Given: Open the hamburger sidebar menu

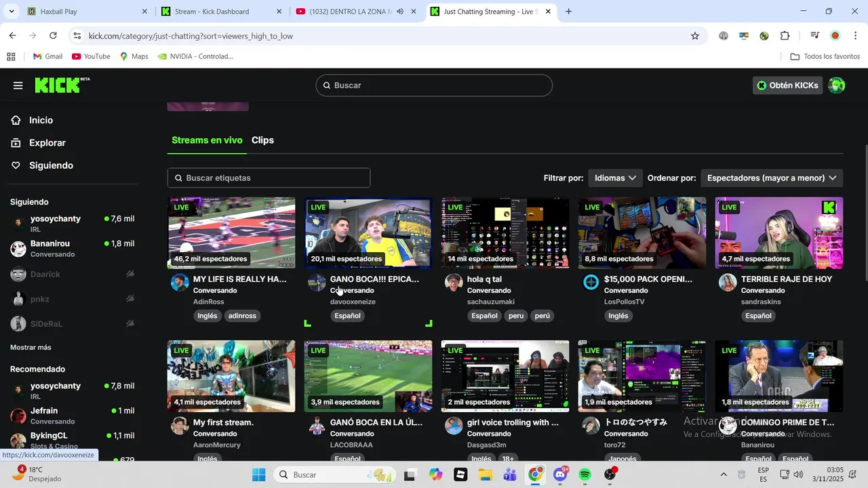Looking at the screenshot, I should (18, 85).
